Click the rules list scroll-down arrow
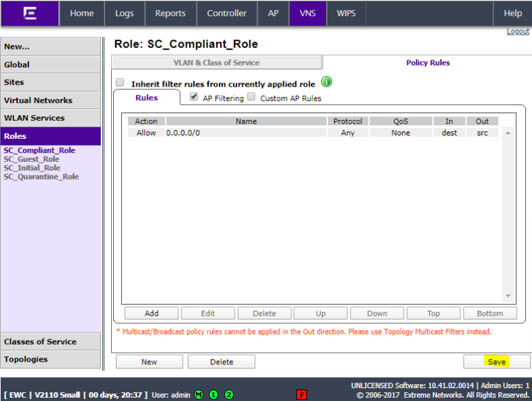 (x=508, y=296)
